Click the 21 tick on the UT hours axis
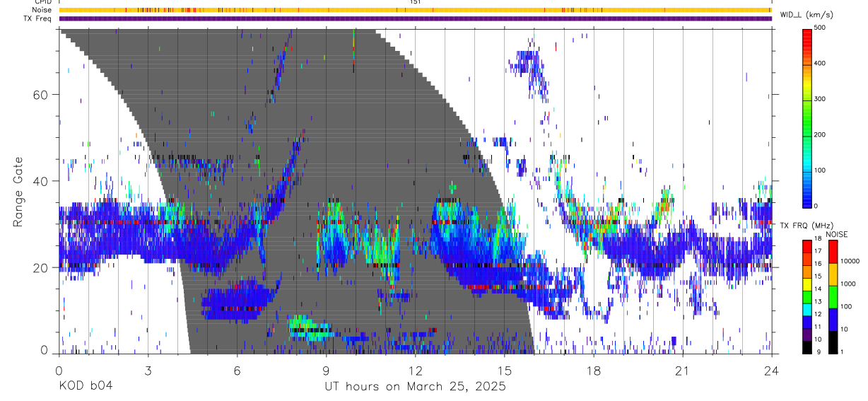 pyautogui.click(x=683, y=371)
